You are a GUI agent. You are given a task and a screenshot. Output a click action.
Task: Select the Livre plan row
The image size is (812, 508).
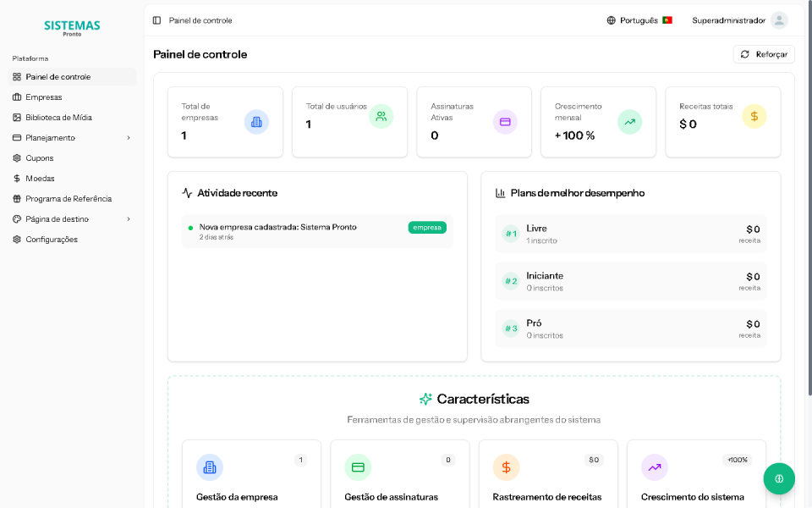click(x=630, y=234)
